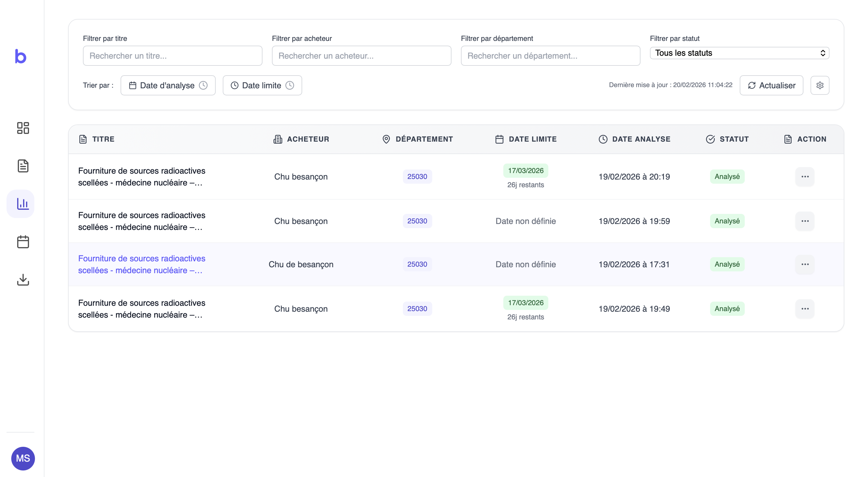
Task: Click the 25030 department badge in first row
Action: [x=417, y=177]
